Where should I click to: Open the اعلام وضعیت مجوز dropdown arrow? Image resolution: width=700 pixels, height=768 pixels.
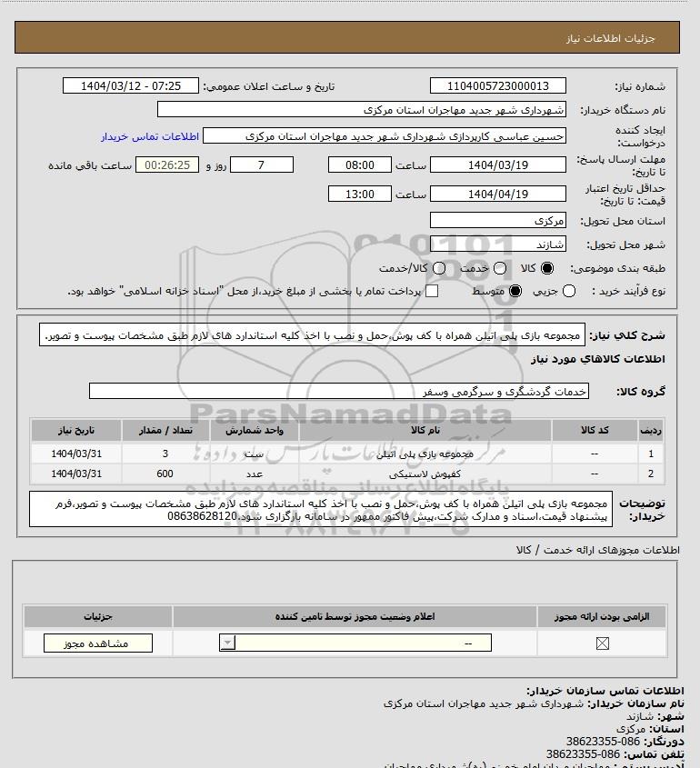click(227, 643)
